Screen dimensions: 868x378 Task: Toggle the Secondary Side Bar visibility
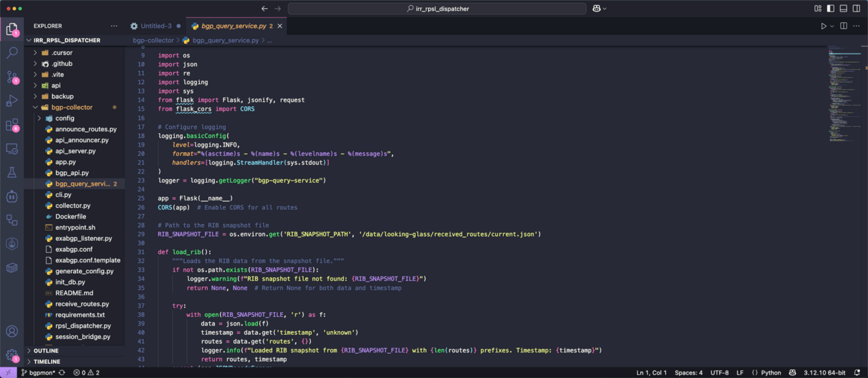pyautogui.click(x=856, y=9)
